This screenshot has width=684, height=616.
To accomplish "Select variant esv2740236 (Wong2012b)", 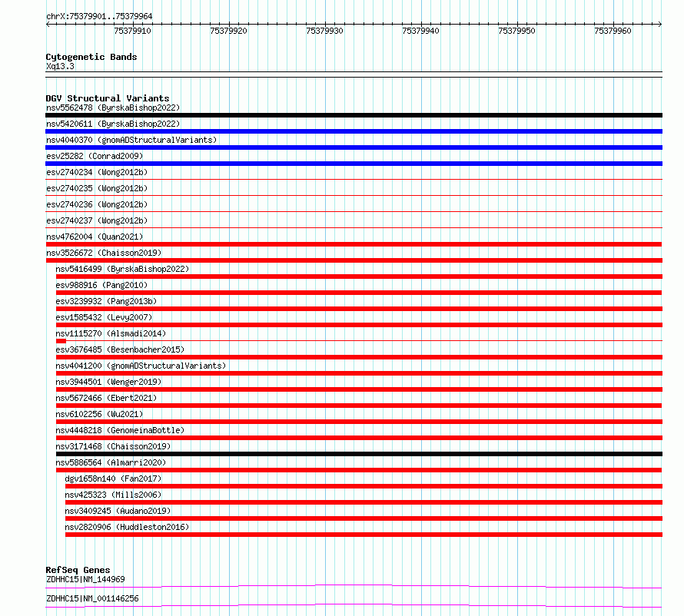I will 97,204.
